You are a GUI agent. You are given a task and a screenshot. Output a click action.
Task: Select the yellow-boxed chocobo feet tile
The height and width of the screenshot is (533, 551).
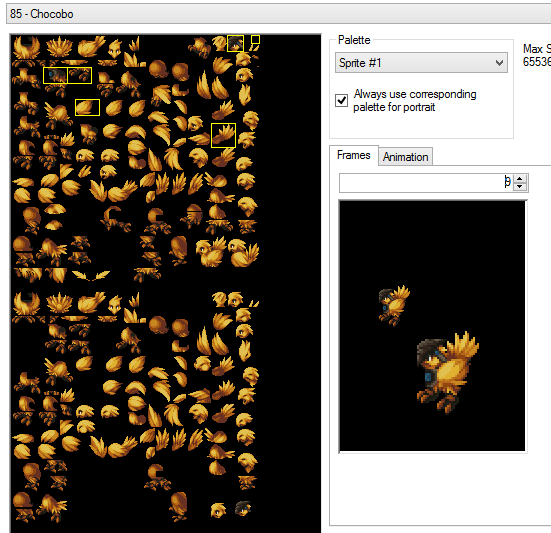(x=79, y=76)
